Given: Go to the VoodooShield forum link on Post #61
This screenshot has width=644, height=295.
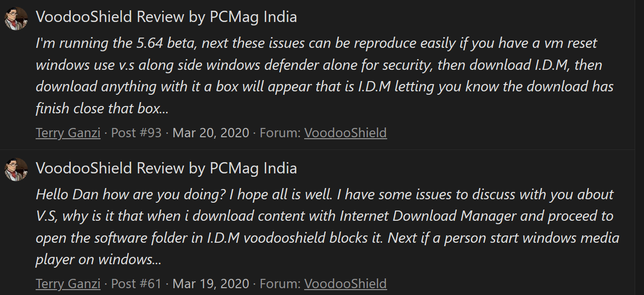Looking at the screenshot, I should [x=345, y=284].
